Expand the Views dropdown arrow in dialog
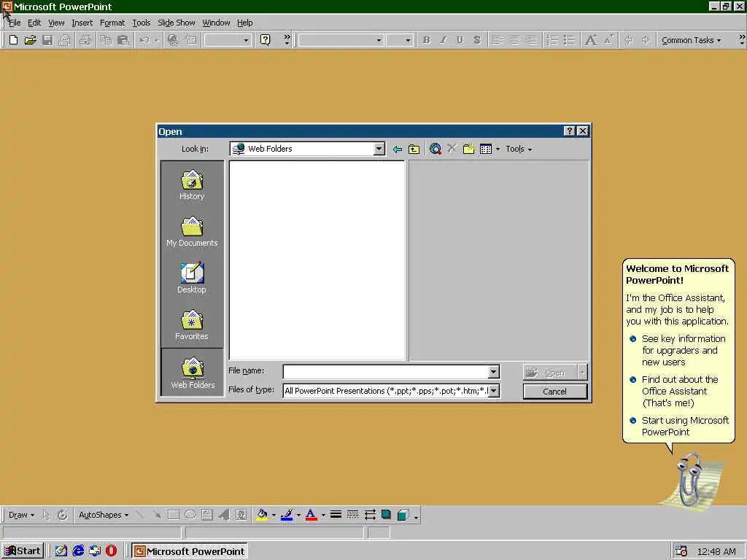Image resolution: width=747 pixels, height=560 pixels. tap(498, 149)
